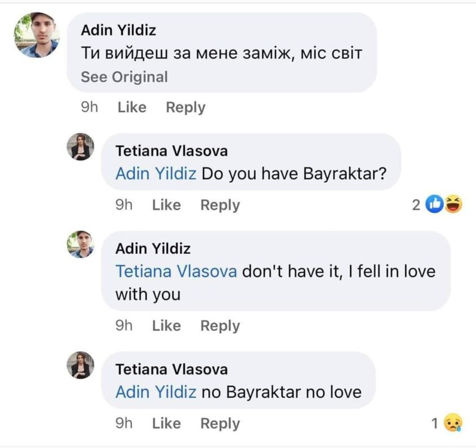This screenshot has height=448, width=476.
Task: Like the 'no Bayraktar no love' comment
Action: point(166,424)
